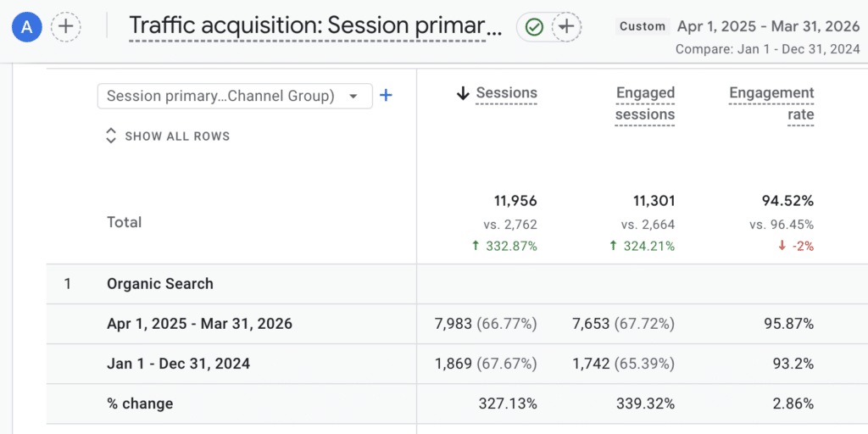The width and height of the screenshot is (868, 434).
Task: Add a comparison with the dashed plus circle beside avatar A
Action: (x=66, y=26)
